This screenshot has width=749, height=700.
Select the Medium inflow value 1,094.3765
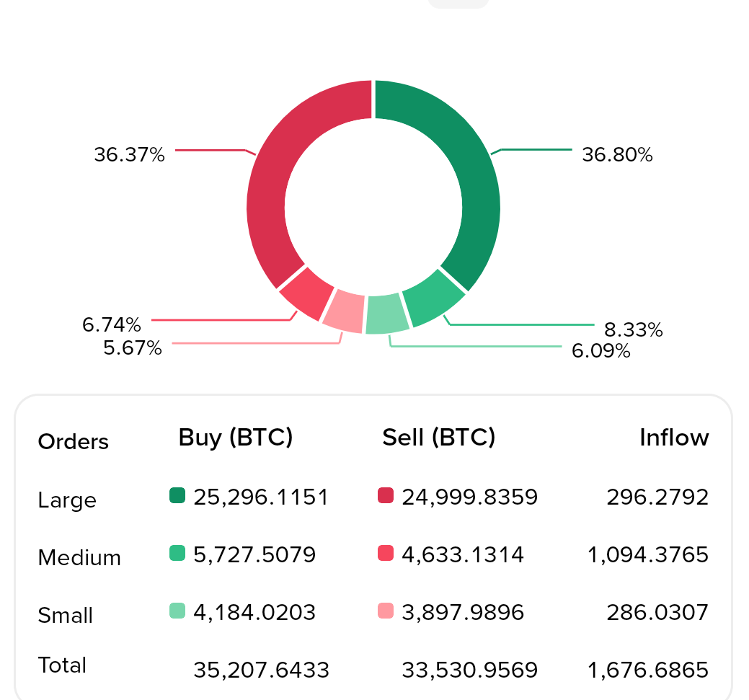648,555
